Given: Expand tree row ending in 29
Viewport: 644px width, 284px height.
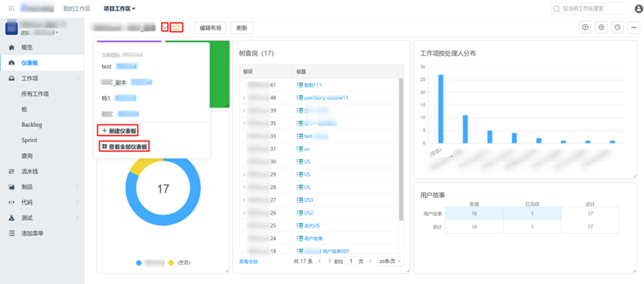Looking at the screenshot, I should coord(244,175).
